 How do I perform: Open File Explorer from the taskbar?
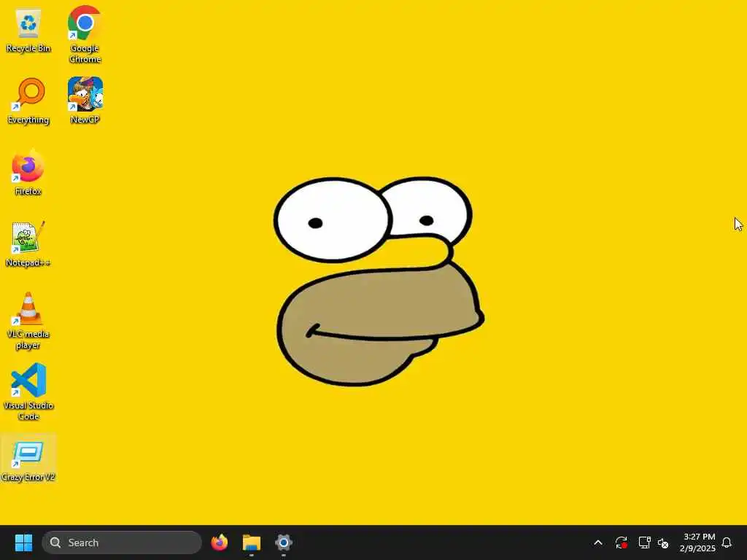coord(252,542)
